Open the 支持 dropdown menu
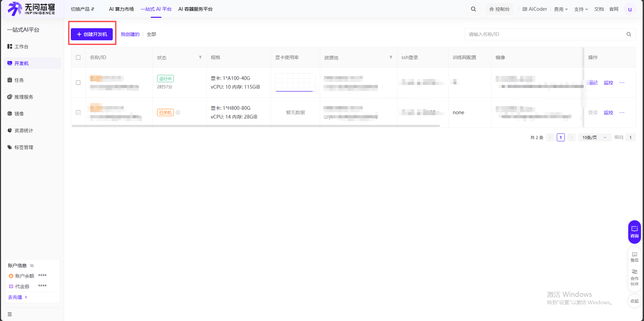Screen dimensions: 644x321 click(x=581, y=9)
